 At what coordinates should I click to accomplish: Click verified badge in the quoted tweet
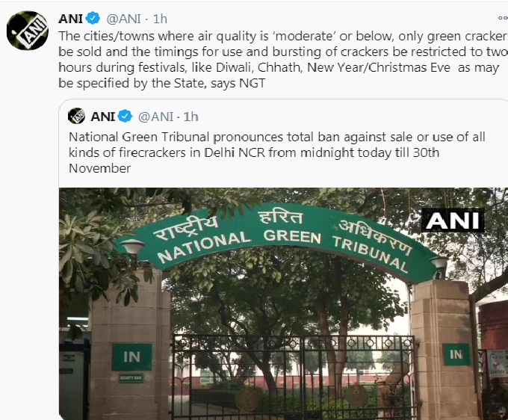125,116
